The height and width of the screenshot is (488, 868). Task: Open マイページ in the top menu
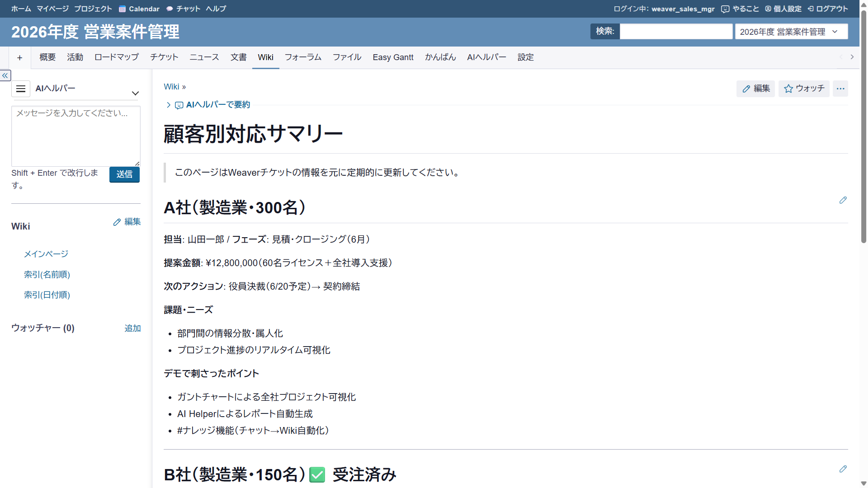(53, 9)
